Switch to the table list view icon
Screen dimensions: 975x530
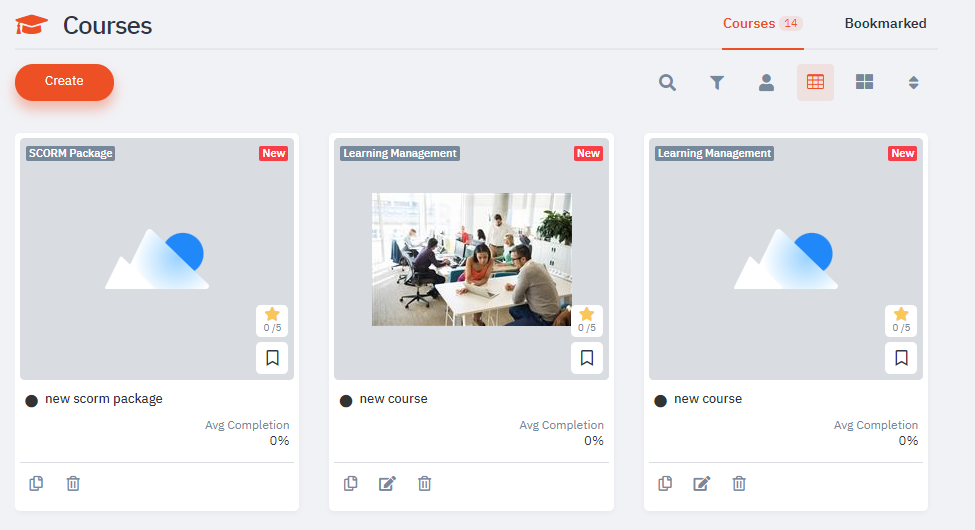pyautogui.click(x=815, y=82)
